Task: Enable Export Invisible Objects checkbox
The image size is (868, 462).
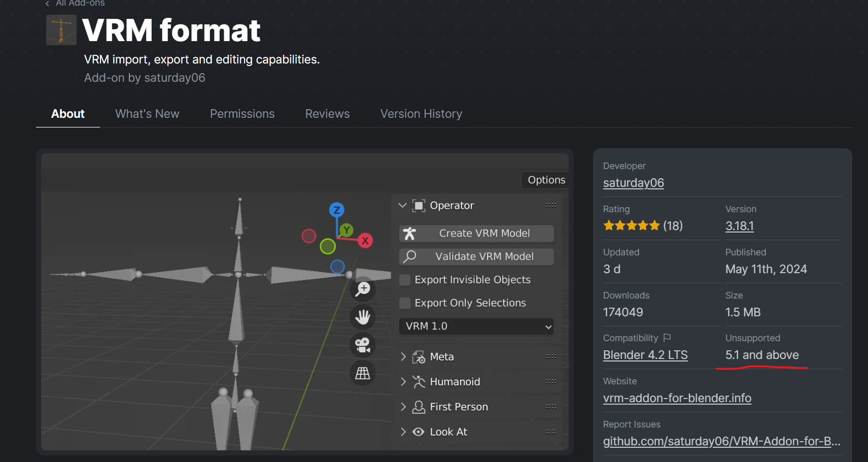Action: click(x=405, y=280)
